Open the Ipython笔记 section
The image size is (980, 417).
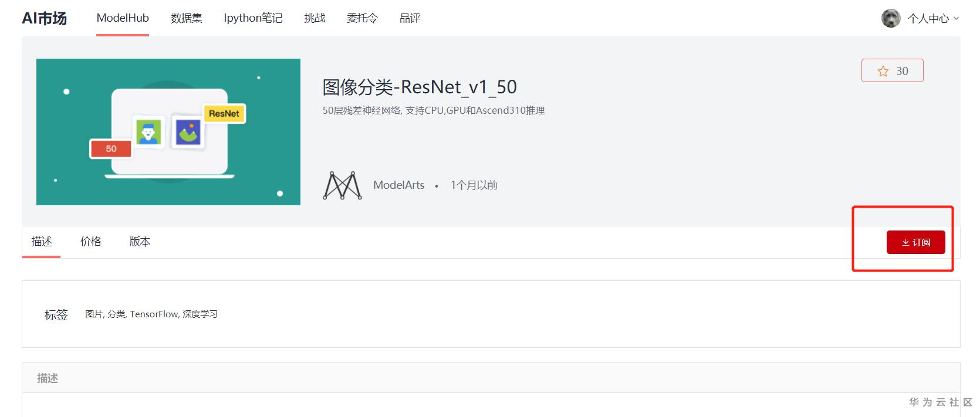coord(253,18)
